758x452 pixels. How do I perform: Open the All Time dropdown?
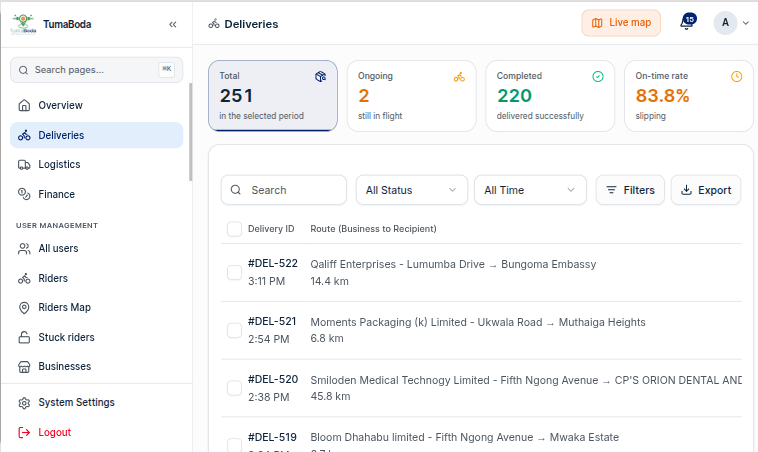(530, 190)
